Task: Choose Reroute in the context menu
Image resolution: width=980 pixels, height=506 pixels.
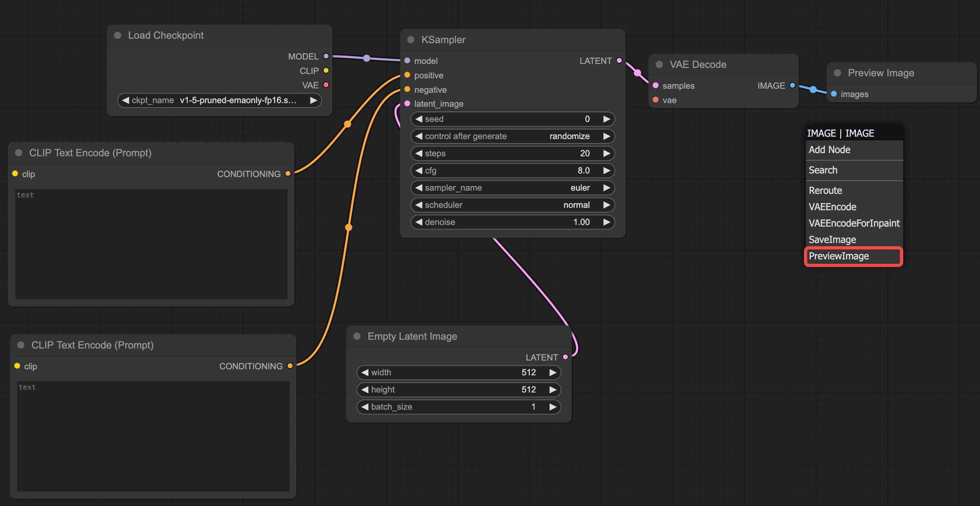Action: tap(854, 191)
